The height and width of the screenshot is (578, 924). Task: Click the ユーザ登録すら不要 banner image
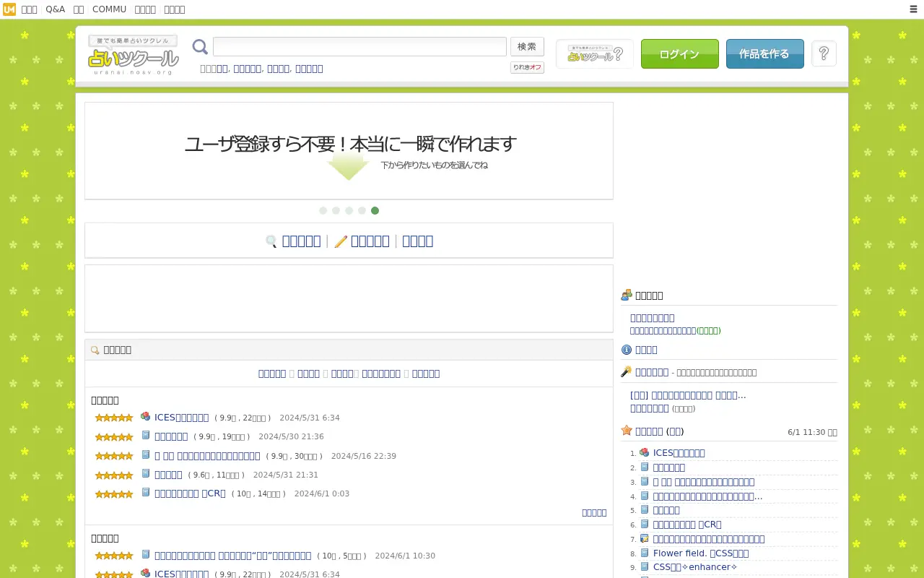(349, 151)
